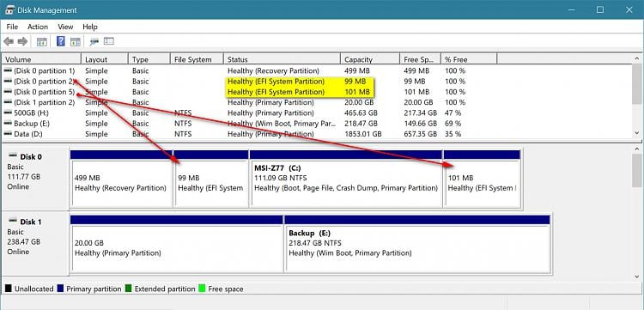
Task: Click the 657.35 GB free space cell
Action: click(420, 134)
